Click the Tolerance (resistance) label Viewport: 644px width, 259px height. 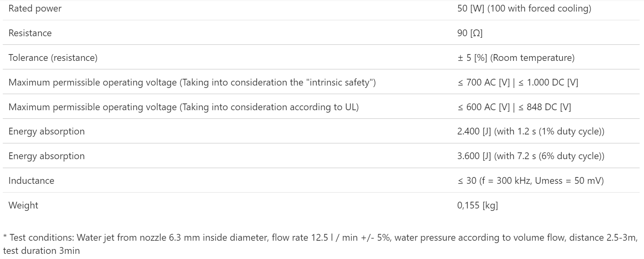point(53,58)
